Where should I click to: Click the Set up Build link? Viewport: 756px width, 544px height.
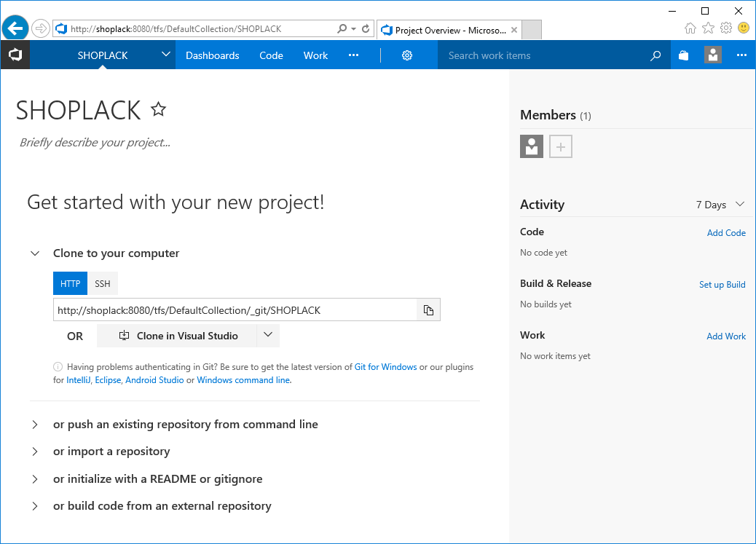pyautogui.click(x=722, y=285)
